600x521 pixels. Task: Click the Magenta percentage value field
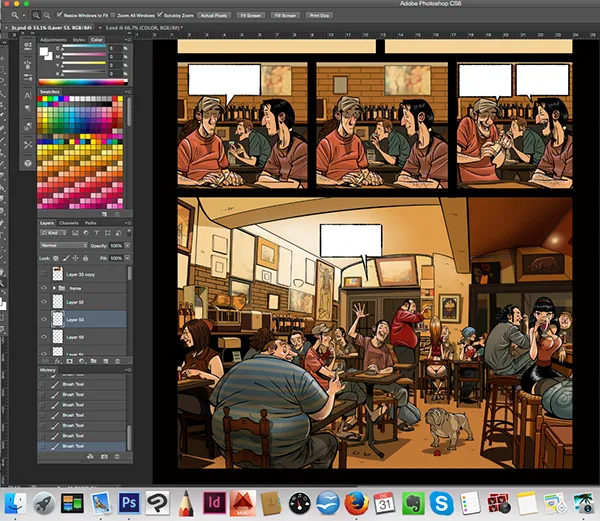[x=115, y=57]
